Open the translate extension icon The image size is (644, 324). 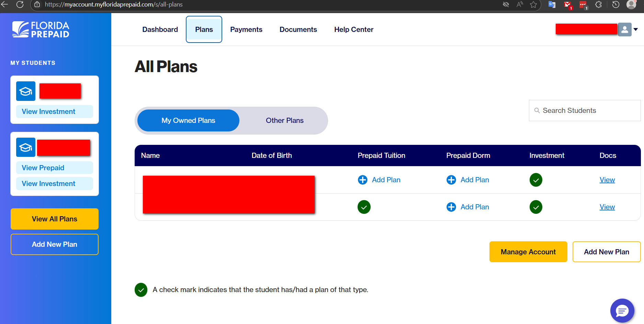pyautogui.click(x=552, y=4)
